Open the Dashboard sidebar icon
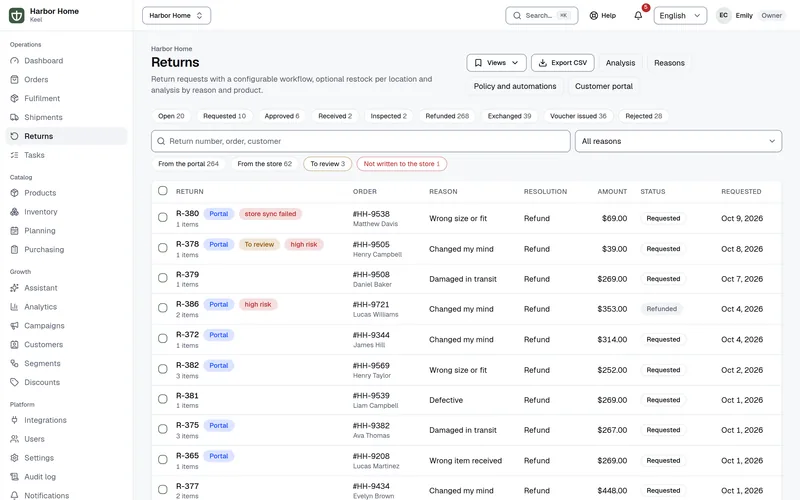 pyautogui.click(x=14, y=61)
